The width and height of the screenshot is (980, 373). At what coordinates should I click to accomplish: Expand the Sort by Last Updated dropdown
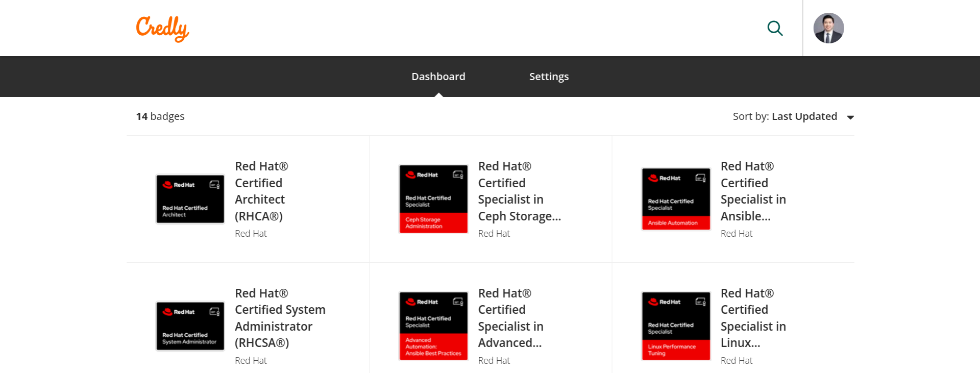tap(793, 116)
